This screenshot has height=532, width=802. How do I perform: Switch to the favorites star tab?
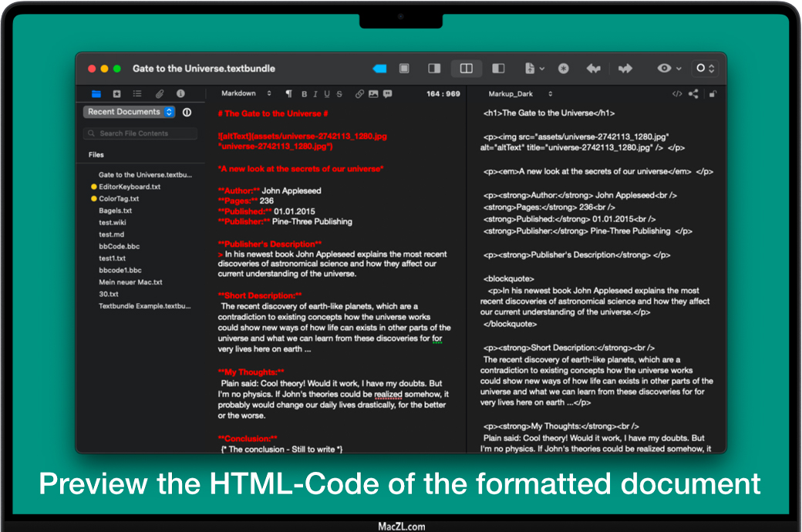[x=117, y=94]
